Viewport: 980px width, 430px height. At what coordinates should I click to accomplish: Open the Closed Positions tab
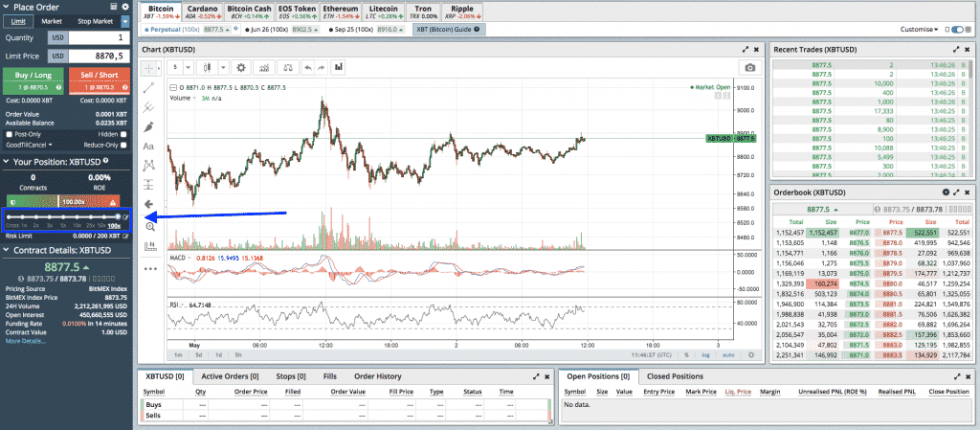(675, 376)
